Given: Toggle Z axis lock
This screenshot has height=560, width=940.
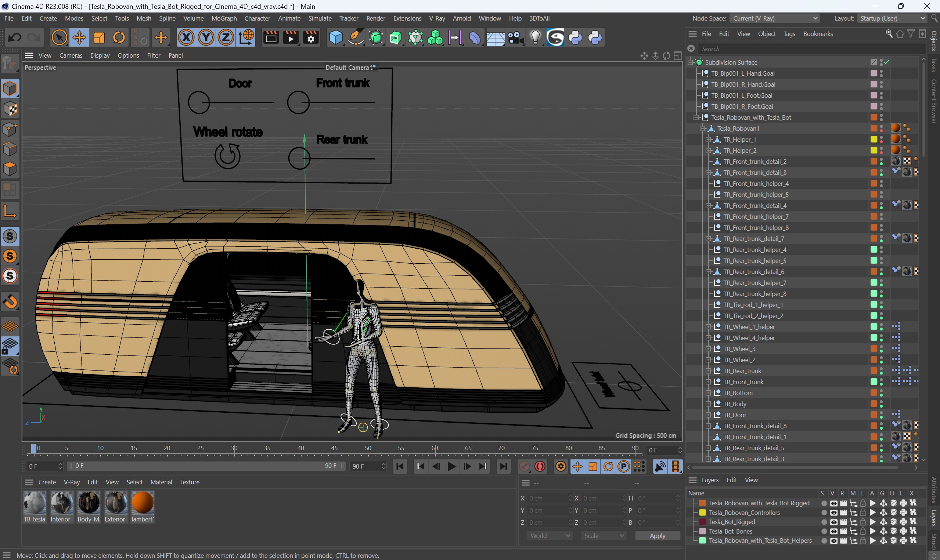Looking at the screenshot, I should 226,37.
